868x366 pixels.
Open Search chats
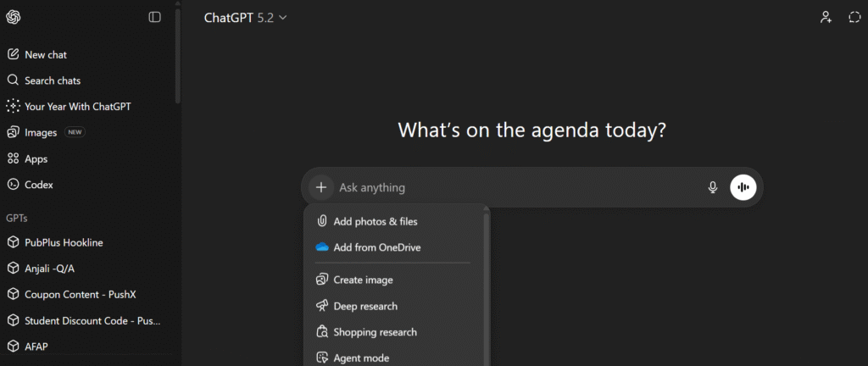click(53, 80)
